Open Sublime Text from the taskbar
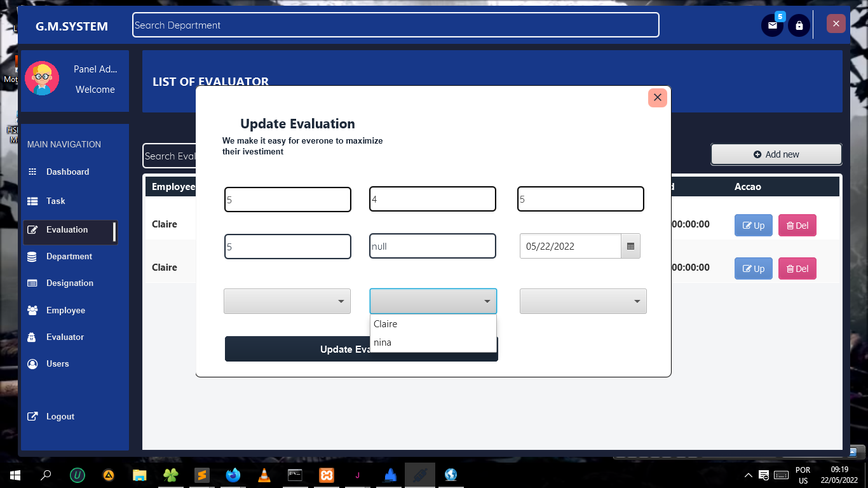 click(202, 475)
